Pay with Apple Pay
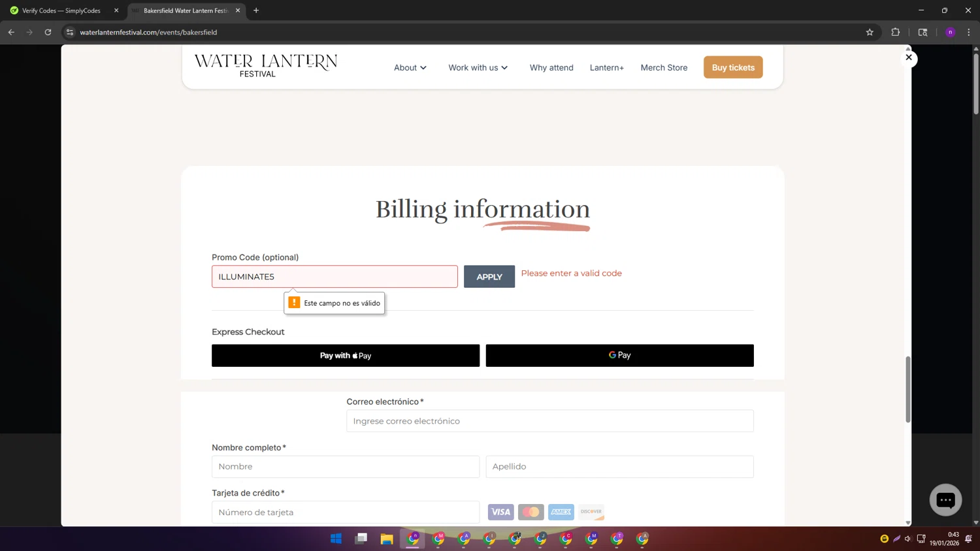The width and height of the screenshot is (980, 551). coord(346,356)
